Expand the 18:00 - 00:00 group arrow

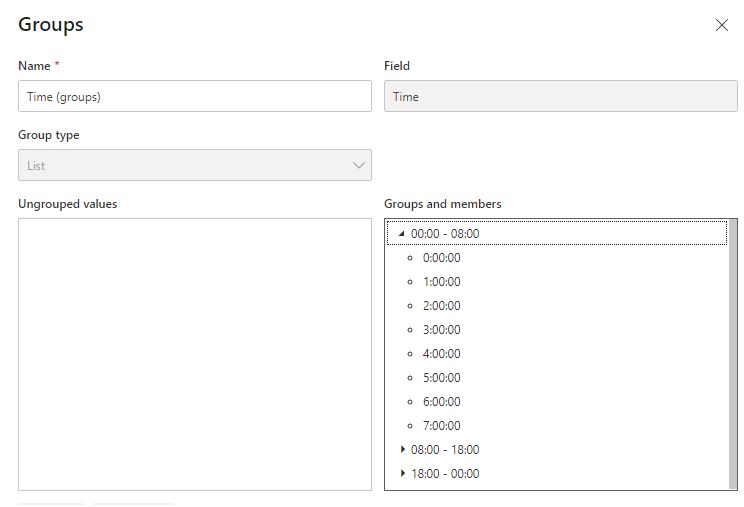click(x=402, y=473)
